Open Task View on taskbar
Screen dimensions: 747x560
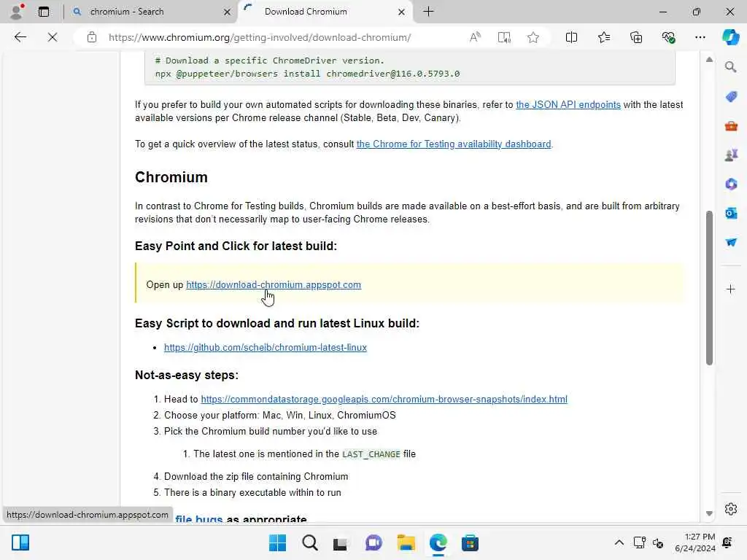coord(340,543)
